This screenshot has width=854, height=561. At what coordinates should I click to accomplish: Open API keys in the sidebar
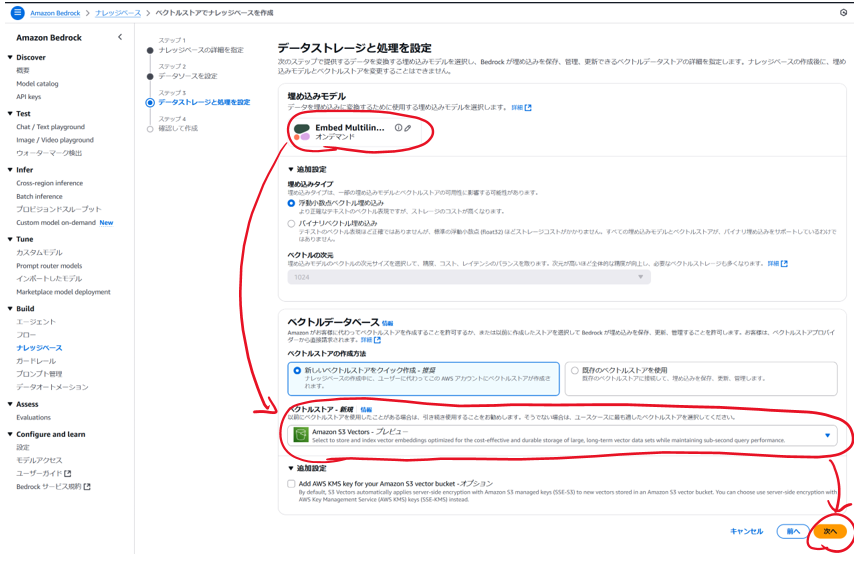point(28,96)
